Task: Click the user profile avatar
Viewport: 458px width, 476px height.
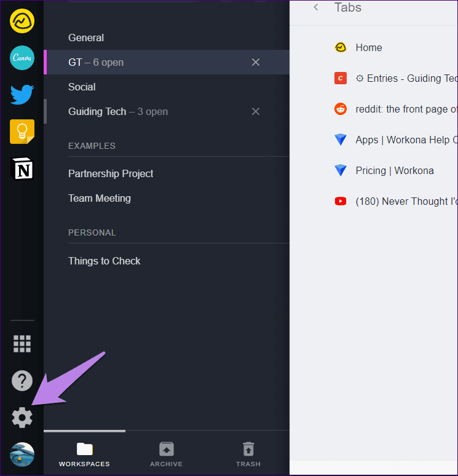Action: 22,454
